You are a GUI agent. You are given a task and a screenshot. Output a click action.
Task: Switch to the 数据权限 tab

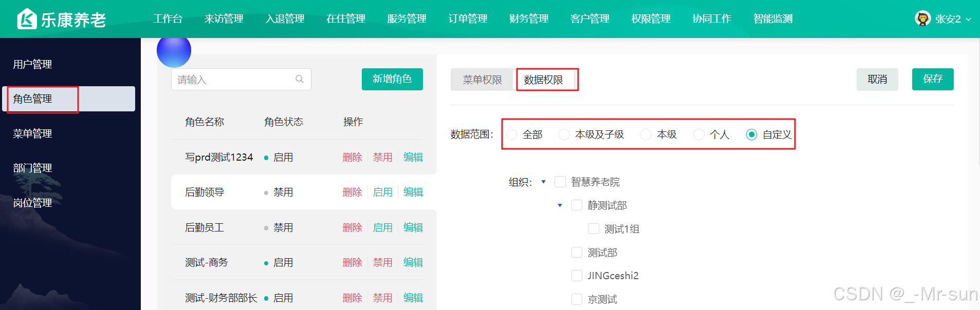coord(544,80)
